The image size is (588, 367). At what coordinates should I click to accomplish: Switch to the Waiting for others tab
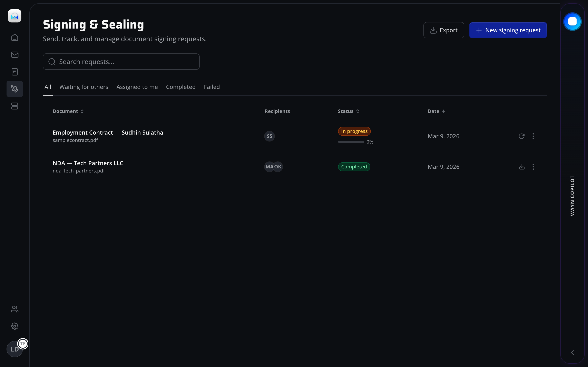point(84,87)
